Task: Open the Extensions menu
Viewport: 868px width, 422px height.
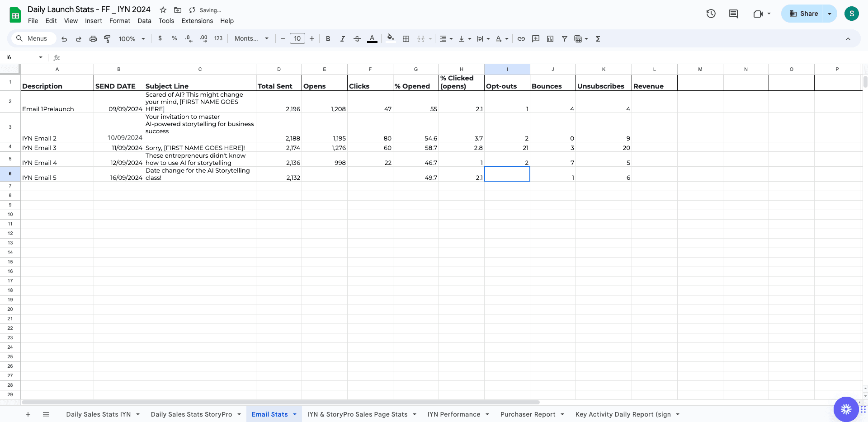Action: (197, 21)
